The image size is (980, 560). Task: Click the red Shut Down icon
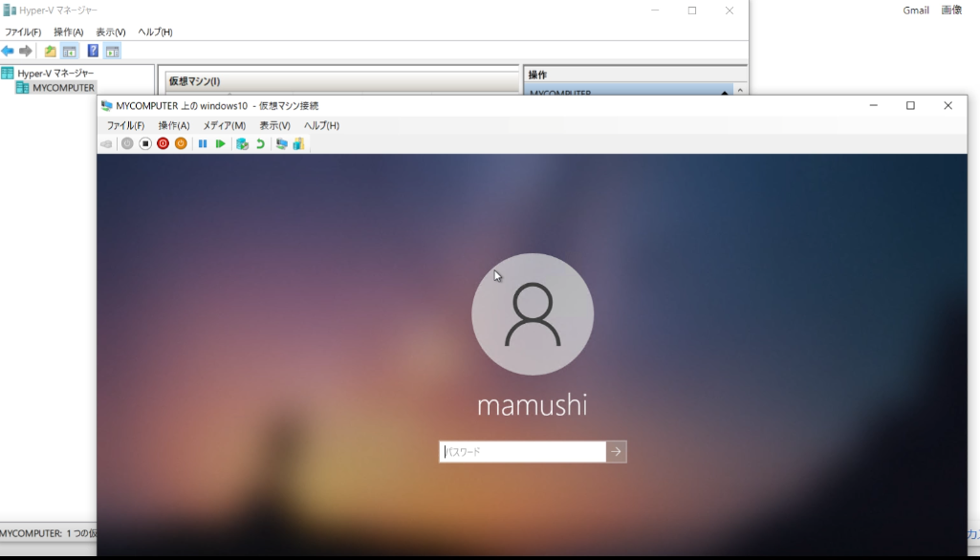click(x=163, y=143)
